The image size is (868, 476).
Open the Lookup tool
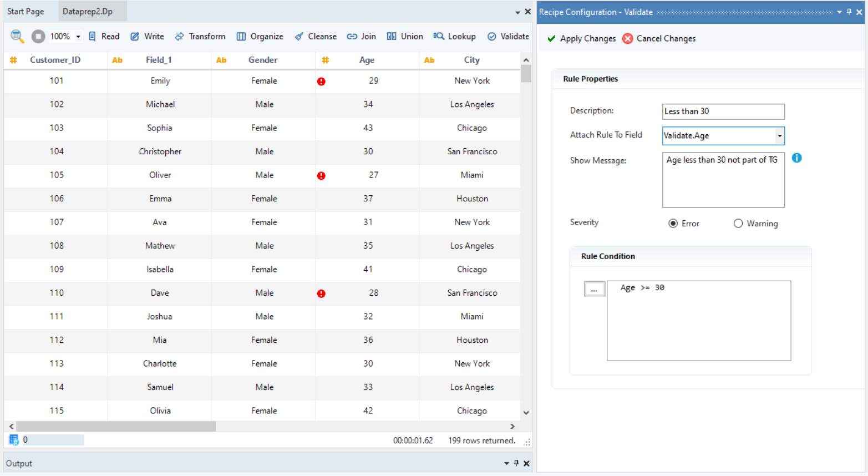coord(455,37)
